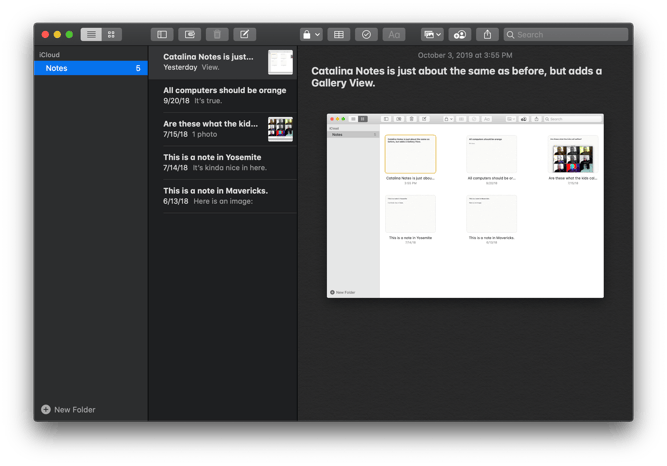The image size is (667, 466).
Task: Add a checklist to the note
Action: [x=366, y=34]
